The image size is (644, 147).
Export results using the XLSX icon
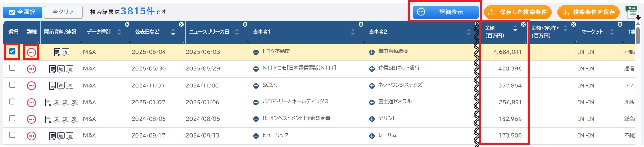click(x=632, y=12)
